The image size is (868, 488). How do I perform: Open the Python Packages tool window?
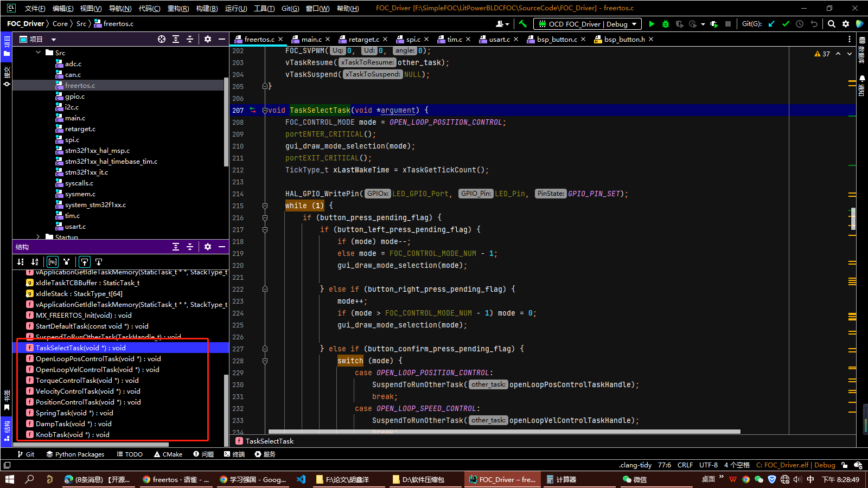tap(75, 454)
